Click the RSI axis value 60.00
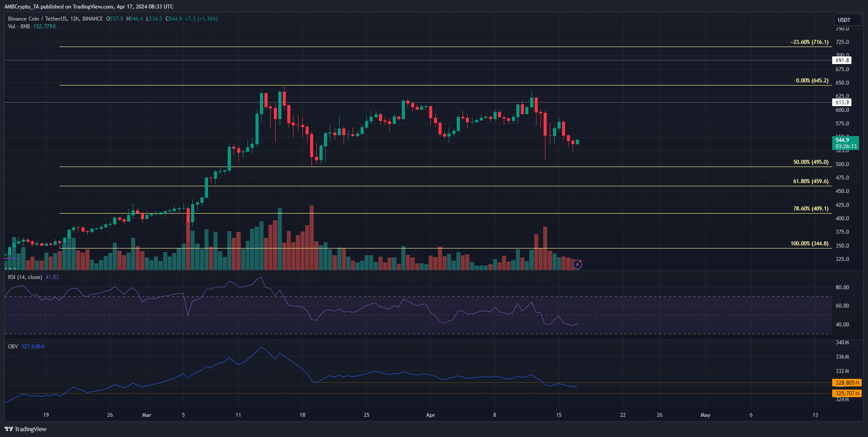The height and width of the screenshot is (437, 868). 842,306
